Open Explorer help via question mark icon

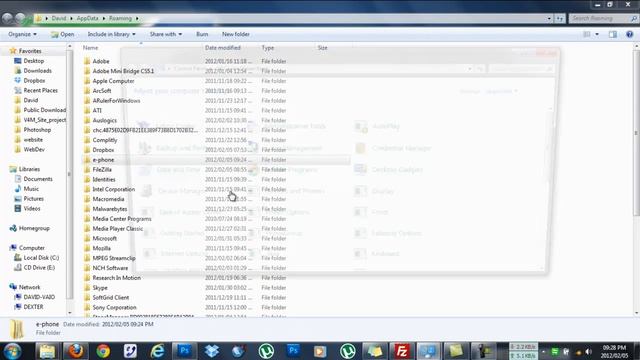pos(629,34)
